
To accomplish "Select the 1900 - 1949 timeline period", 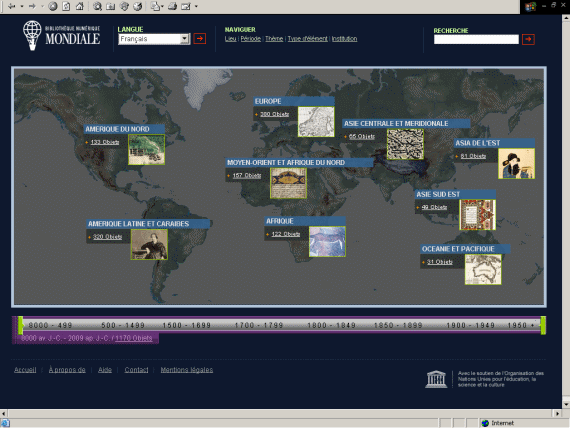I will (470, 325).
